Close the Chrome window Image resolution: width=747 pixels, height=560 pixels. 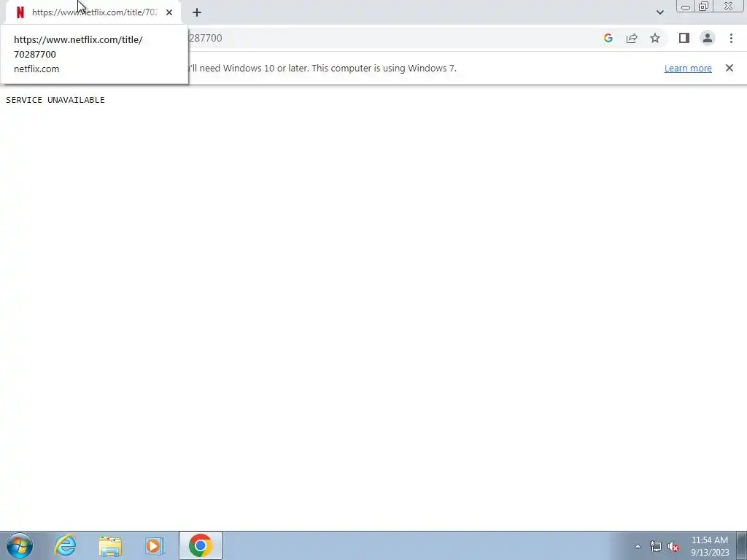tap(729, 6)
